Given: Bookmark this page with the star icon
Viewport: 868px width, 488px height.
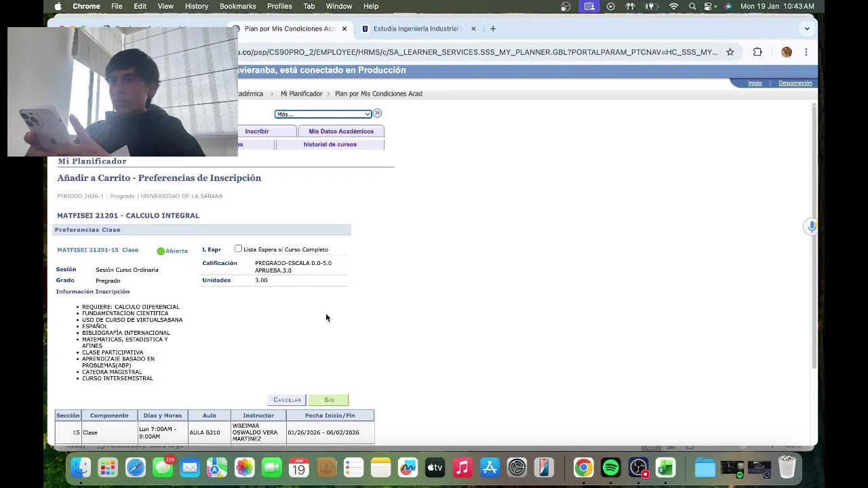Looking at the screenshot, I should tap(730, 52).
